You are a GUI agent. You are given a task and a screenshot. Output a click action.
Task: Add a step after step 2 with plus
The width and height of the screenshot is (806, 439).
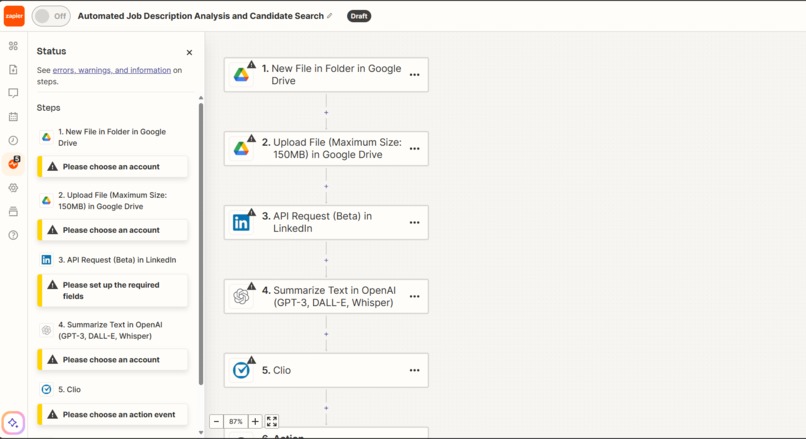(326, 186)
